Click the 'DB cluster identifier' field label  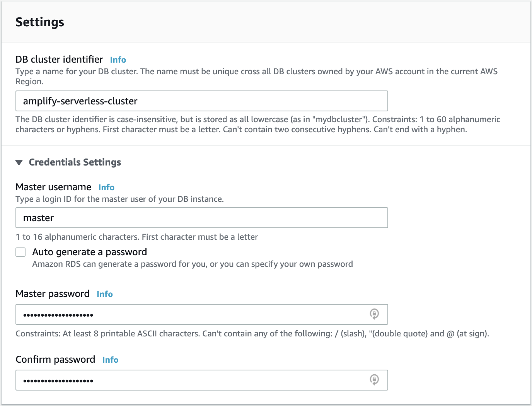point(59,60)
